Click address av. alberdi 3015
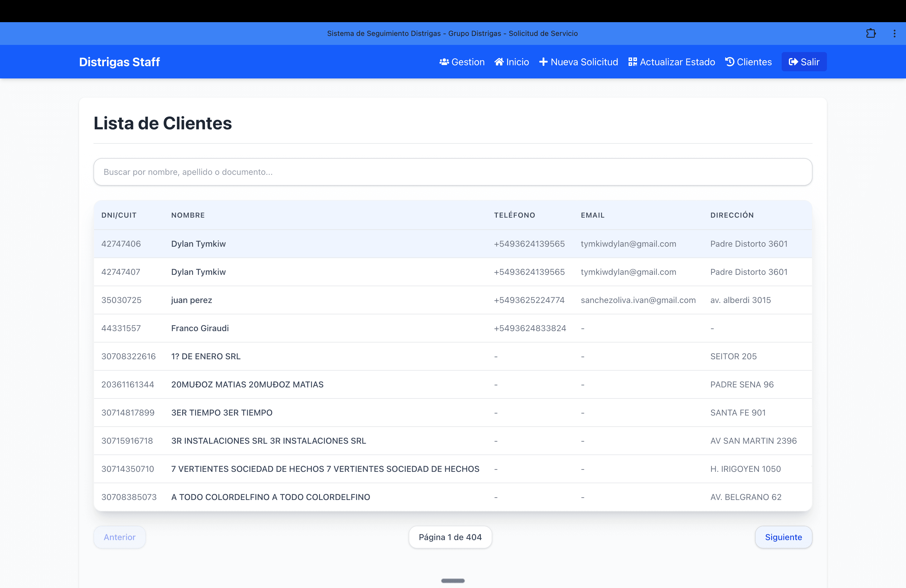Viewport: 906px width, 588px height. click(740, 300)
